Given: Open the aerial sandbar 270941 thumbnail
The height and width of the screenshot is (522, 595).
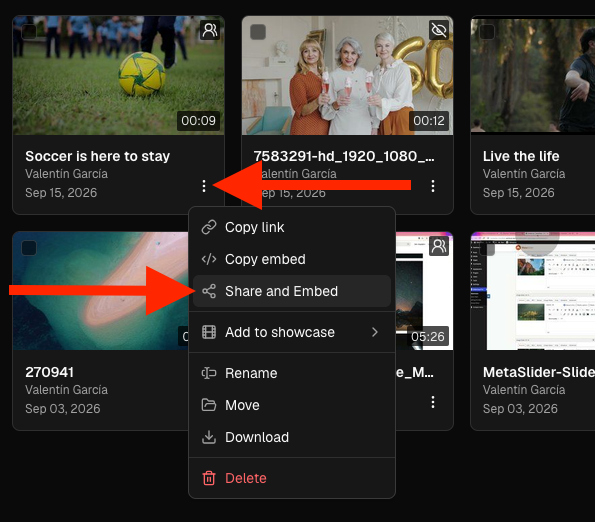Looking at the screenshot, I should click(101, 291).
